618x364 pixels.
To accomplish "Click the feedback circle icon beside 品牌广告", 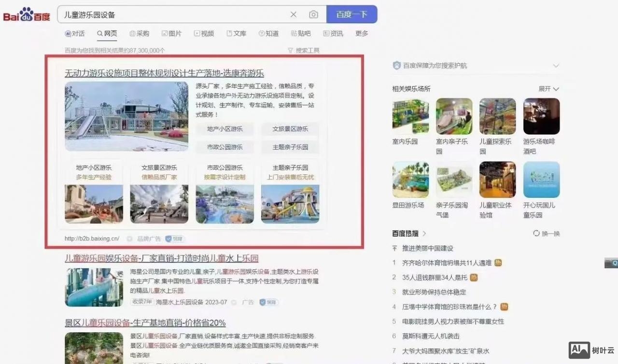I will pos(129,238).
